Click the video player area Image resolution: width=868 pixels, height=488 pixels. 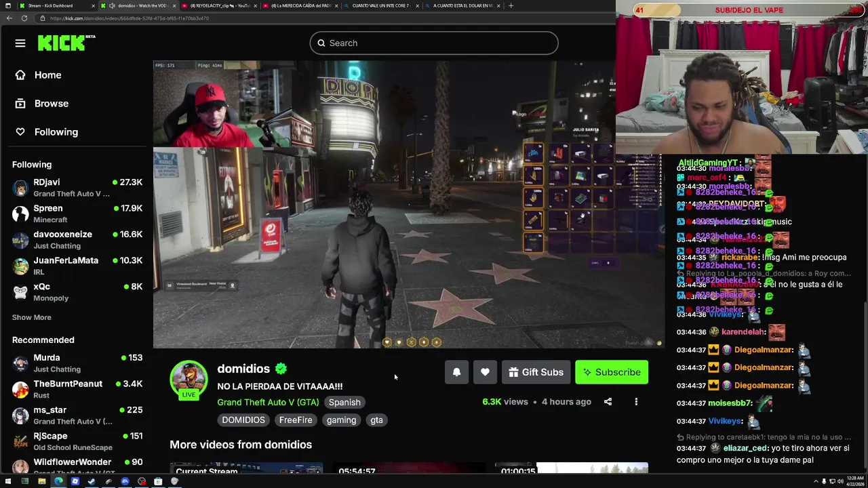pos(409,205)
